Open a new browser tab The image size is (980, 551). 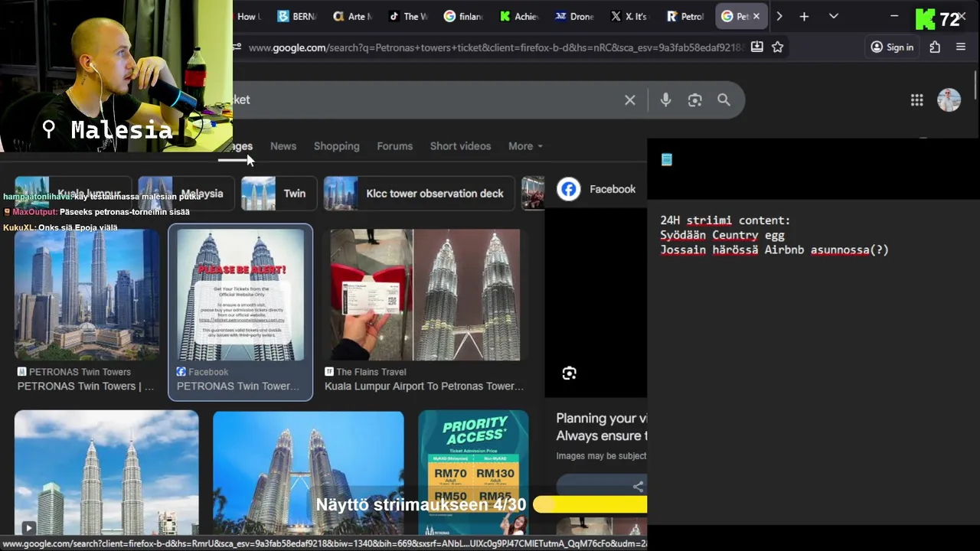tap(804, 16)
